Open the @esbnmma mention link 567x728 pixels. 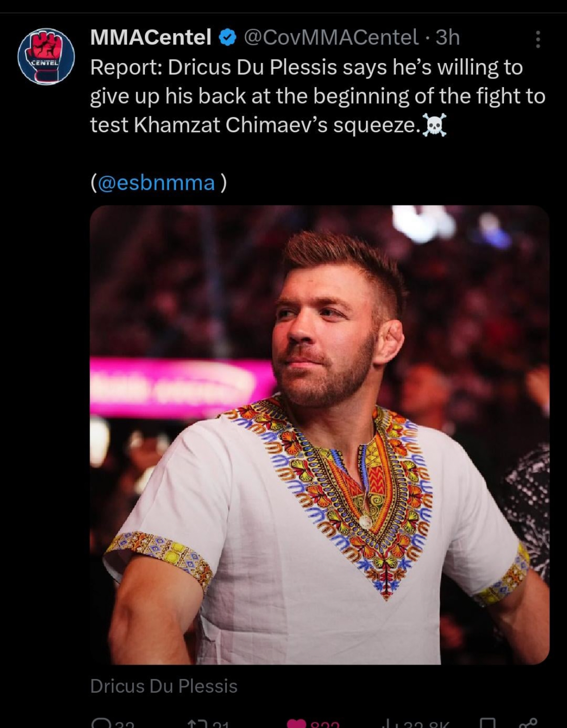click(x=156, y=183)
